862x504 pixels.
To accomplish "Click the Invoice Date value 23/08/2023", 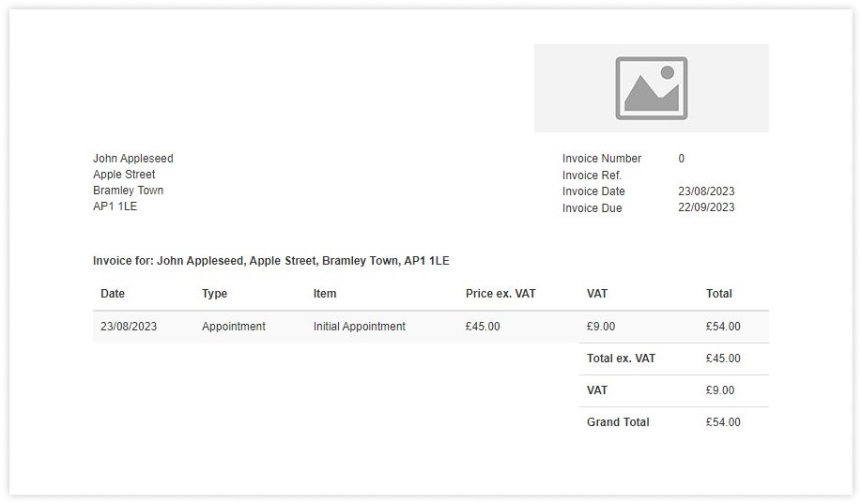I will point(706,191).
